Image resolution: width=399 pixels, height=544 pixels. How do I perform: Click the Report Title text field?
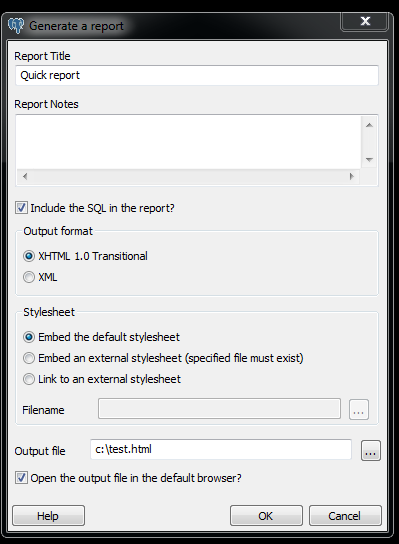tap(197, 75)
